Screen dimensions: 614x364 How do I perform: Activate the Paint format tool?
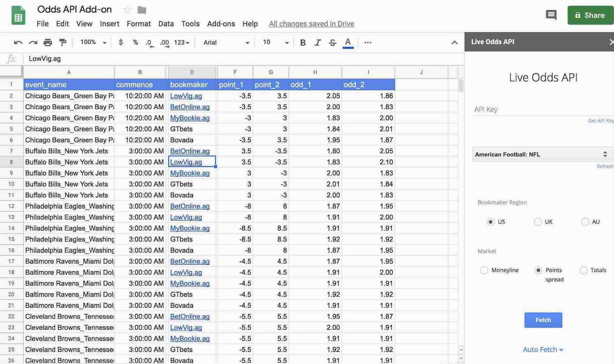click(62, 42)
